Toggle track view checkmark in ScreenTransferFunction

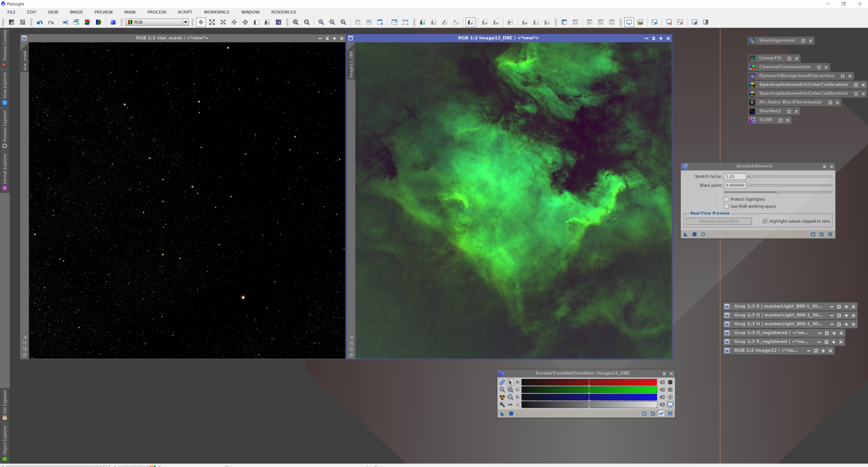[x=661, y=413]
